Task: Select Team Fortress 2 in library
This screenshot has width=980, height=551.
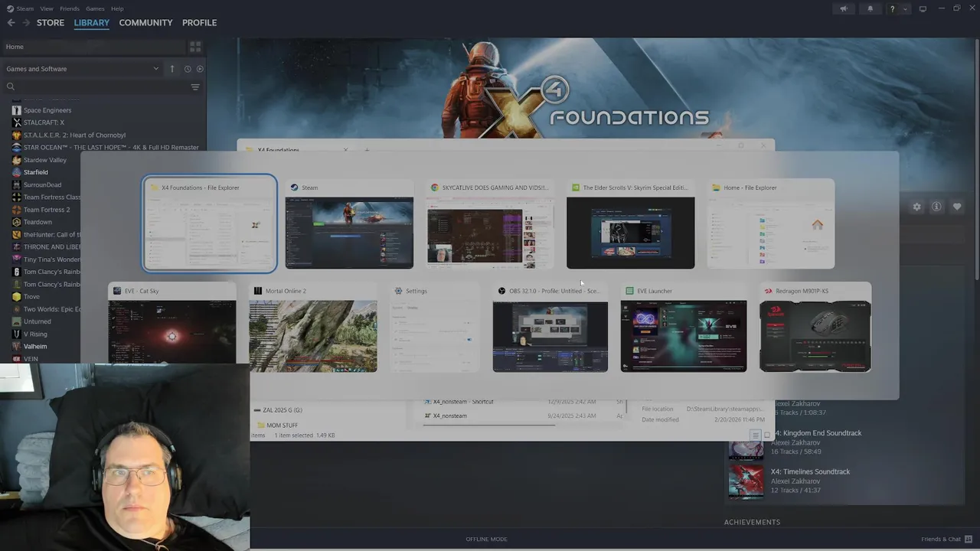Action: coord(47,210)
